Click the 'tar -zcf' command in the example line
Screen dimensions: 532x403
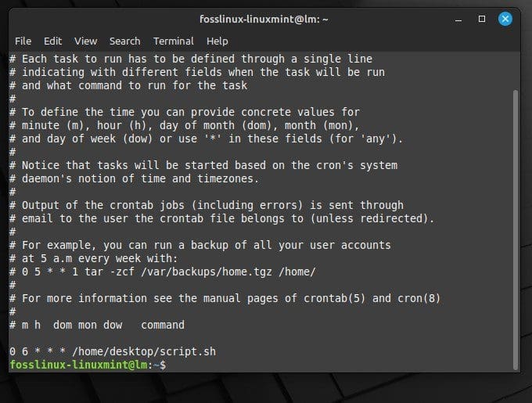tap(110, 272)
